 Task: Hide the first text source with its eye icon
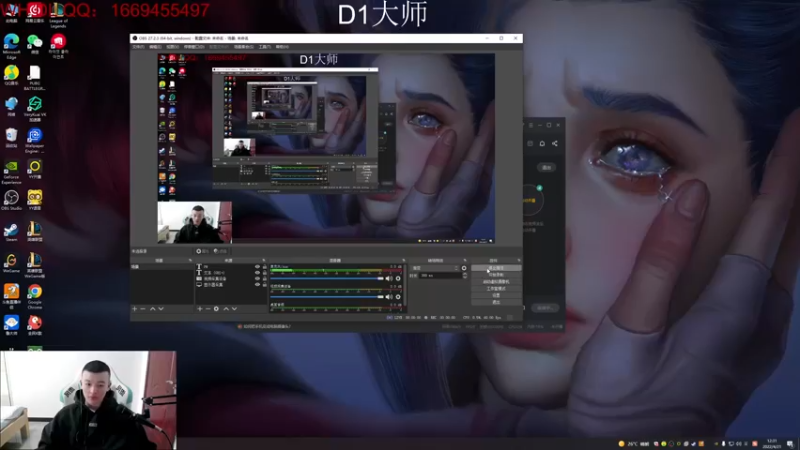257,267
